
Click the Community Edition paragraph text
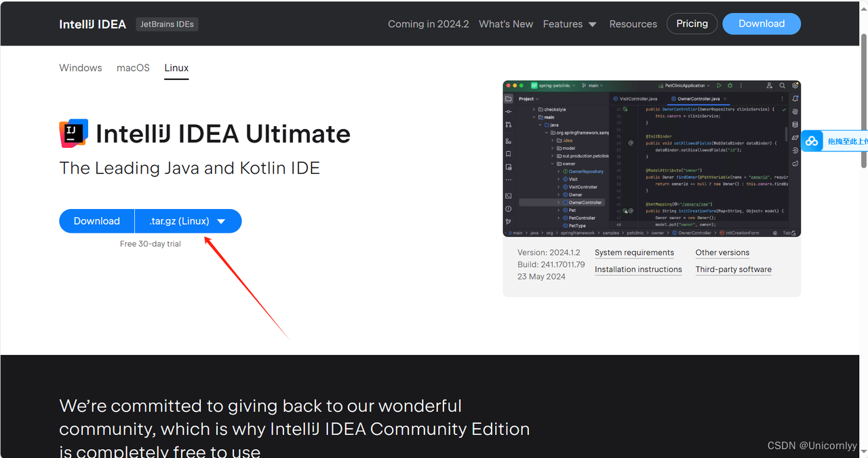294,429
